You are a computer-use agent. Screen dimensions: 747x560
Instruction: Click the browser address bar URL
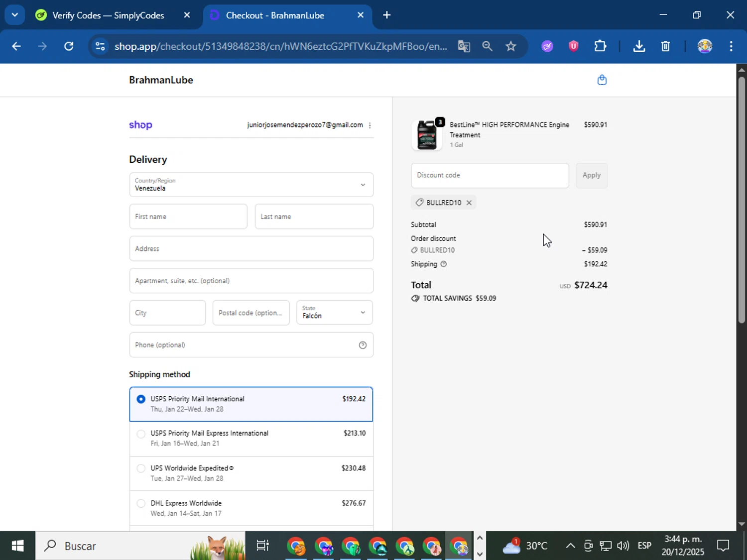point(280,46)
